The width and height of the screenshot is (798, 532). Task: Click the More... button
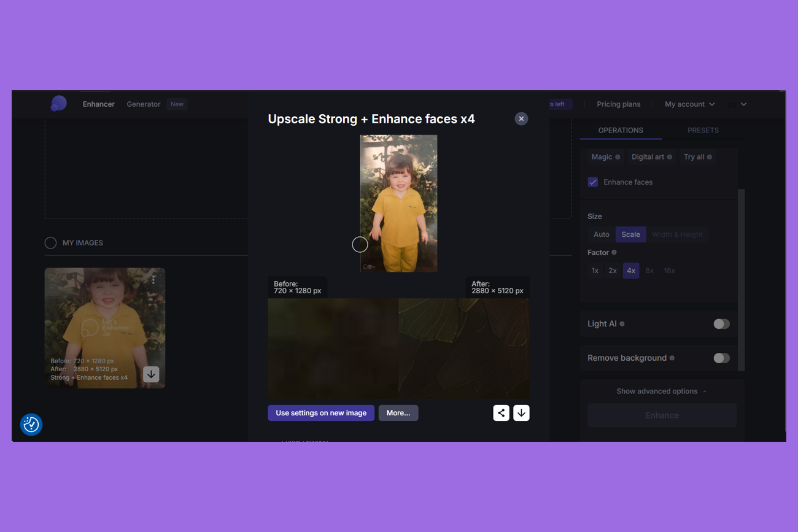coord(398,413)
